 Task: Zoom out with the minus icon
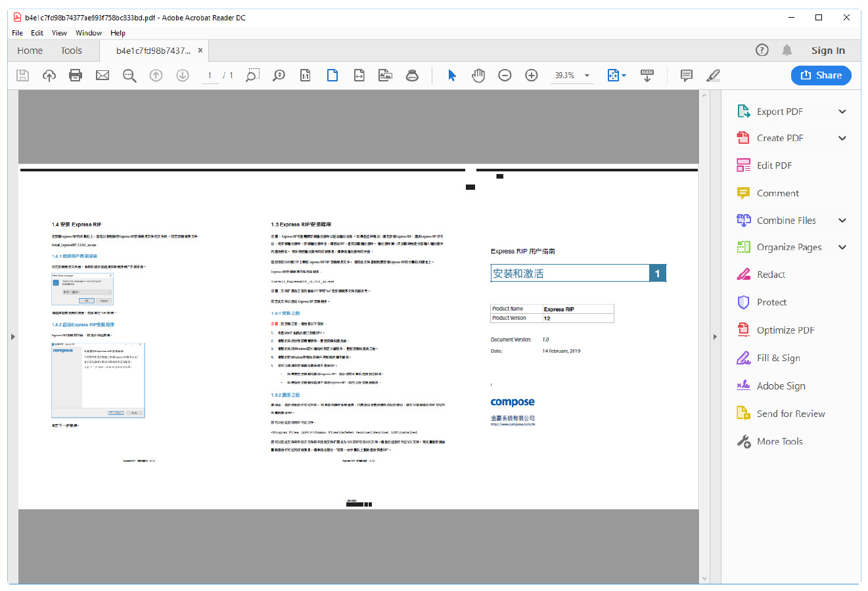coord(505,76)
